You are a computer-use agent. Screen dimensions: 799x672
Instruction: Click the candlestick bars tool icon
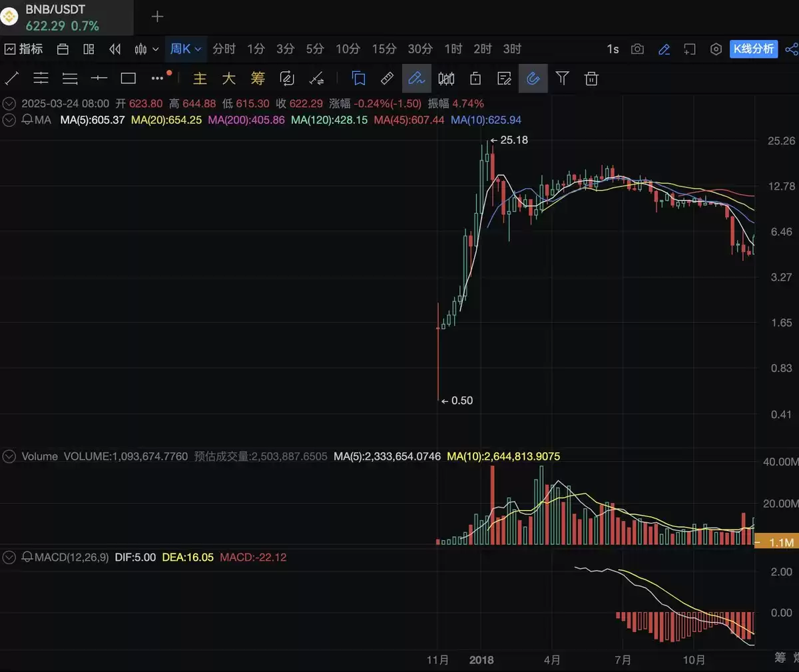pos(446,79)
